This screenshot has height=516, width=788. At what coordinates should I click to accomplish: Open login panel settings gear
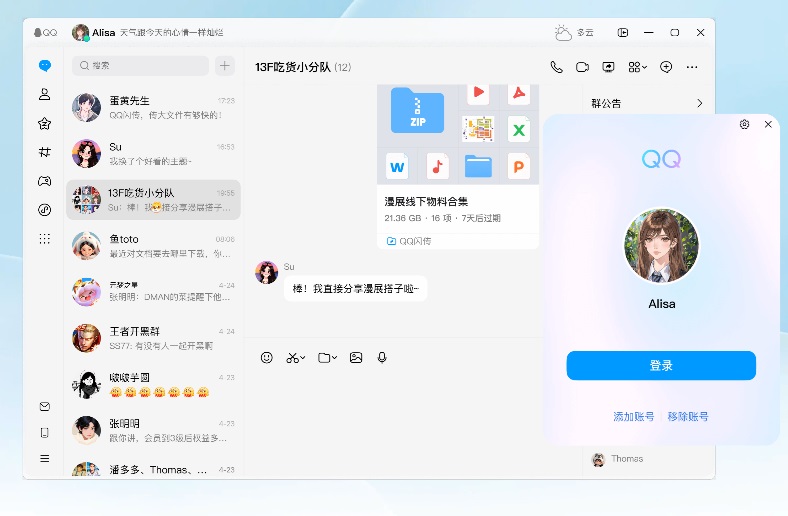(x=744, y=125)
